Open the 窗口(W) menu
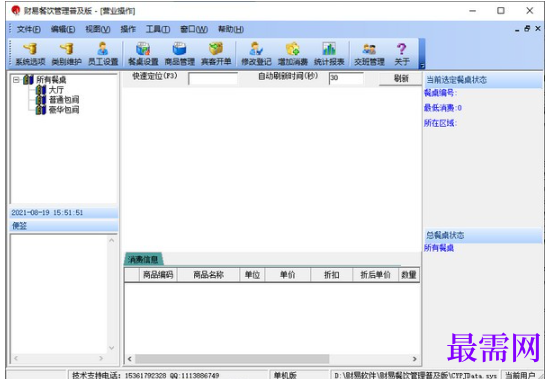 pos(194,29)
